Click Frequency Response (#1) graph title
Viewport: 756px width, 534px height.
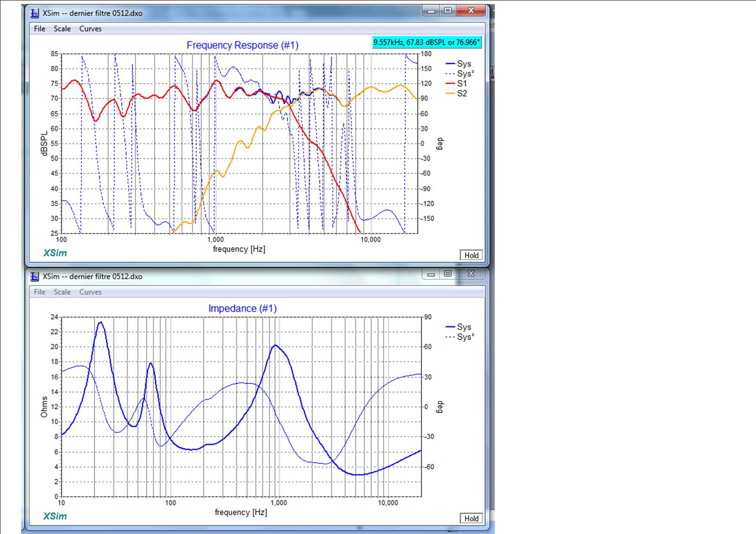[x=243, y=45]
